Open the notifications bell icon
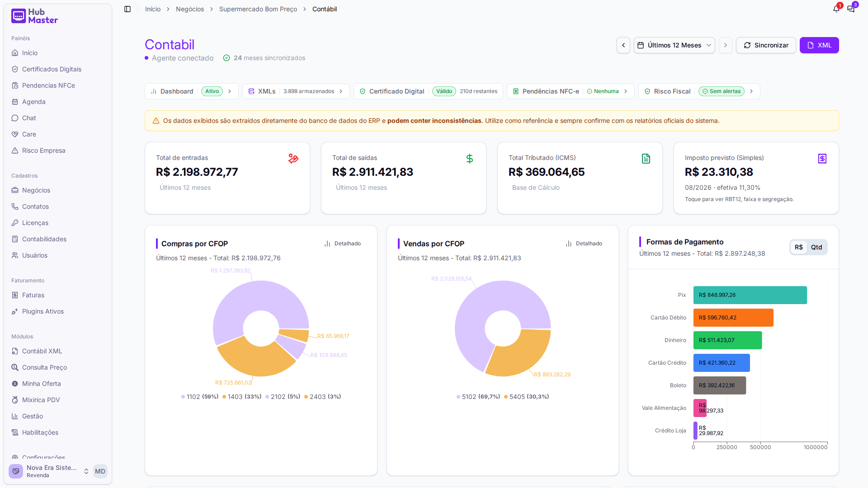This screenshot has height=488, width=868. click(x=836, y=9)
